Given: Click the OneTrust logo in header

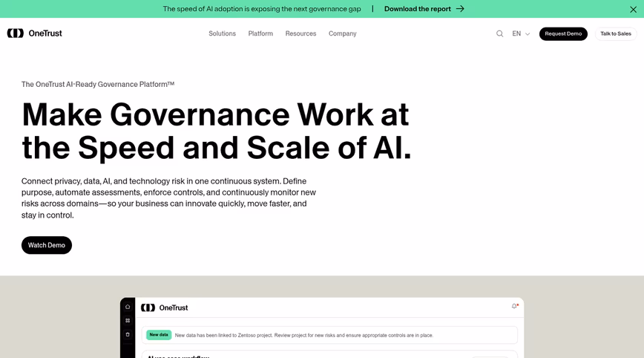Looking at the screenshot, I should click(x=34, y=33).
